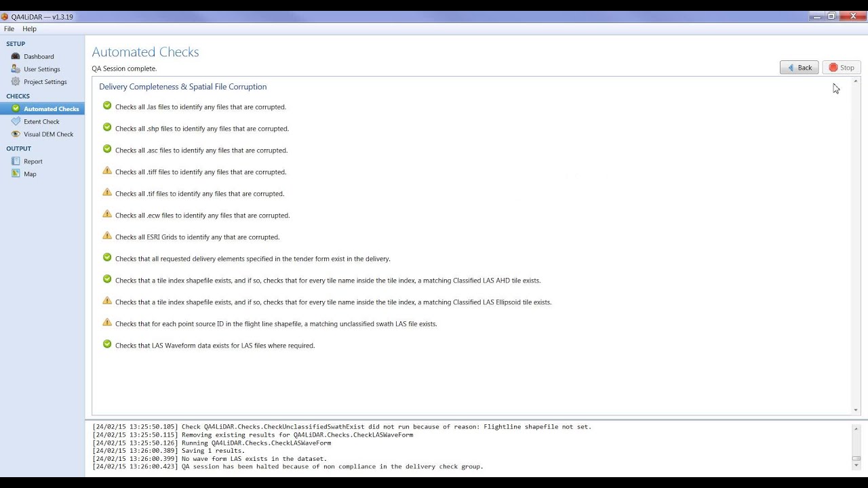868x488 pixels.
Task: Go to Extent Check page
Action: coord(41,122)
